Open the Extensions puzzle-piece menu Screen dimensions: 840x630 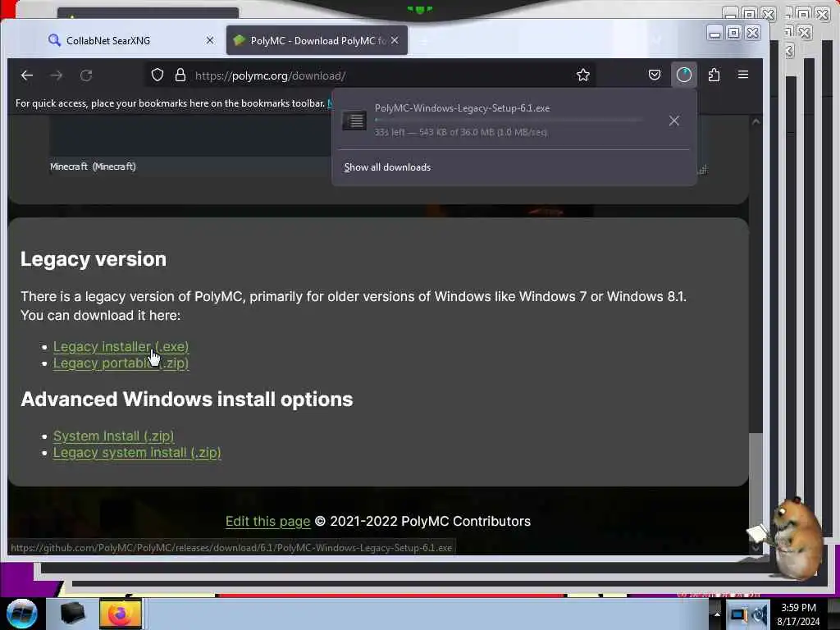click(x=714, y=75)
